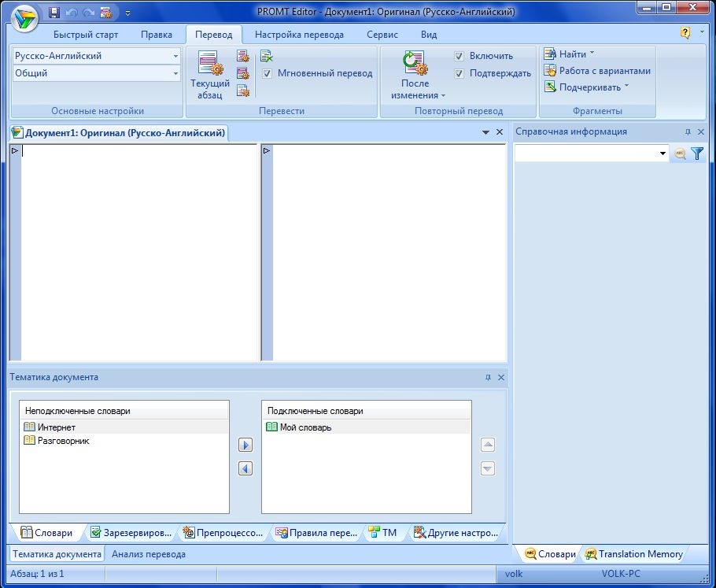The image size is (716, 588).
Task: Redo the action in quick access toolbar
Action: pos(89,13)
